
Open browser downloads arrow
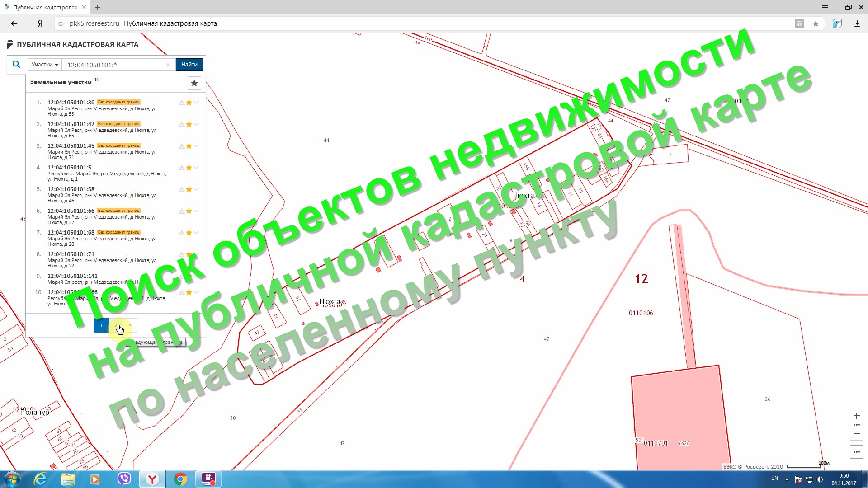pos(857,23)
